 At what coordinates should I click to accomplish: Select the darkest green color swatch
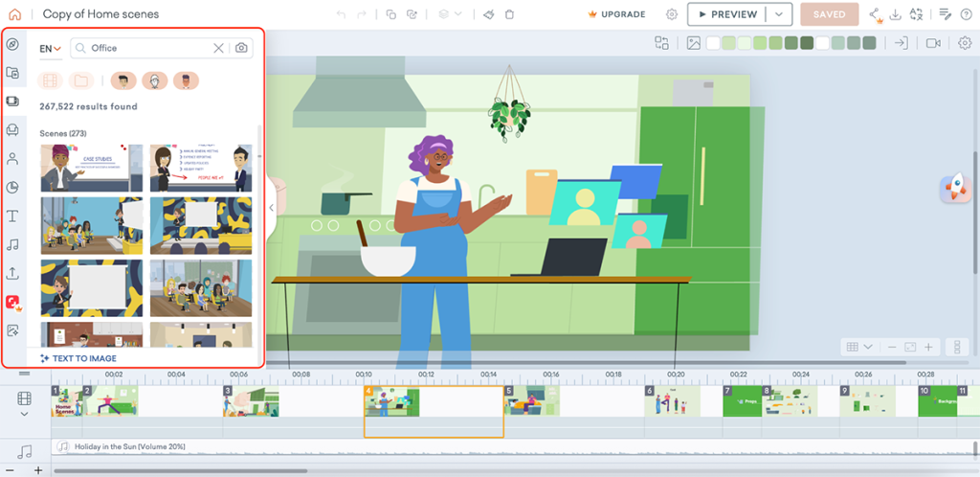point(807,43)
